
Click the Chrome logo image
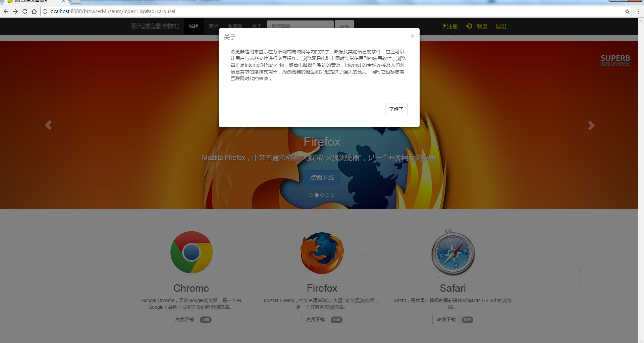coord(191,252)
